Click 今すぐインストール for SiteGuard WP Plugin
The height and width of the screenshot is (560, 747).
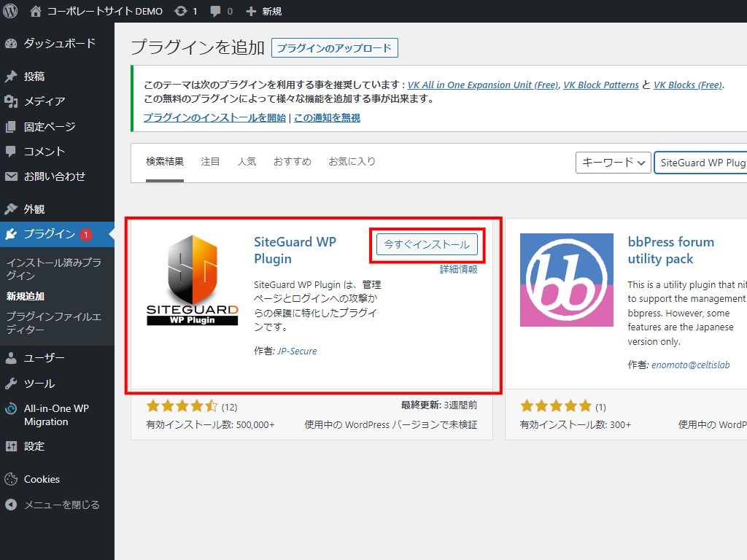(x=427, y=245)
